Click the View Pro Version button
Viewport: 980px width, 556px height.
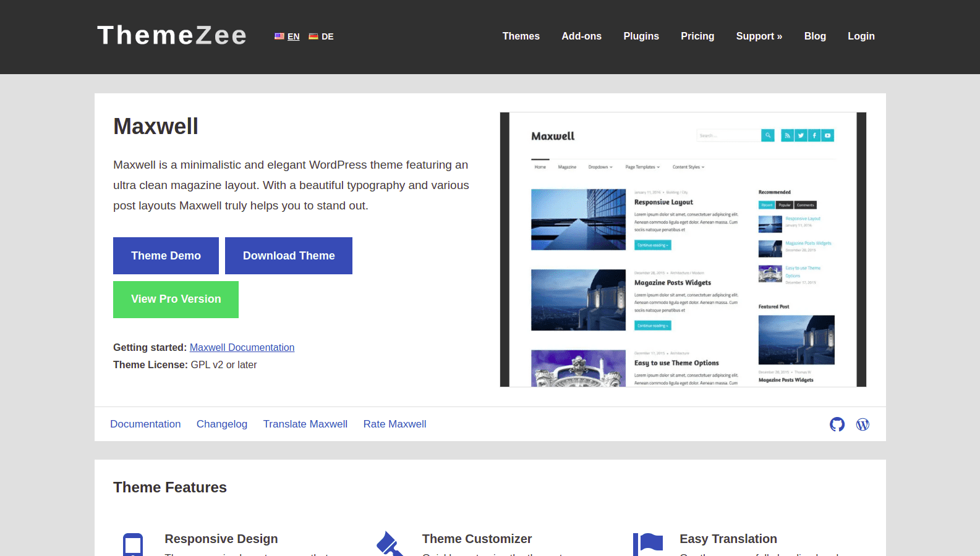pos(176,300)
